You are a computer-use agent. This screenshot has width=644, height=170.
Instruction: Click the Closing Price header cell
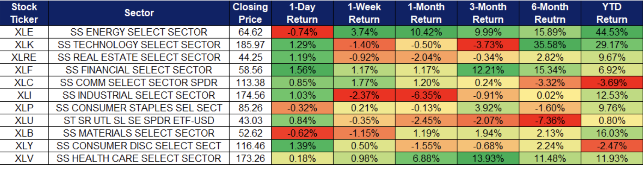(x=250, y=13)
